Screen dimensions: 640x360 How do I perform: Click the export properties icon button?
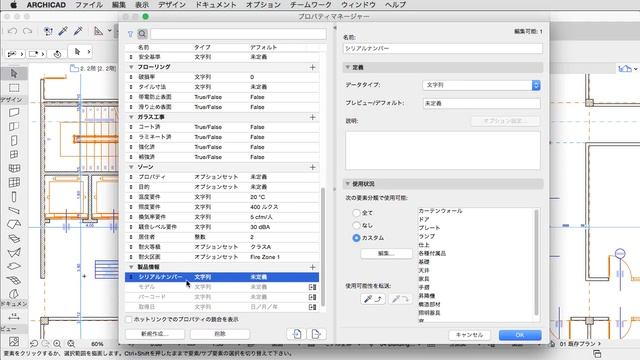tap(316, 334)
